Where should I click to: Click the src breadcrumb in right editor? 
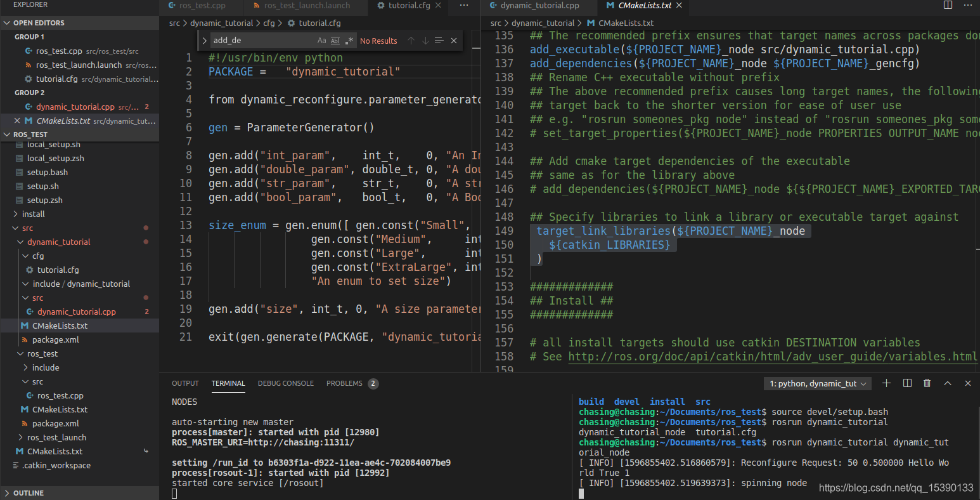click(496, 23)
